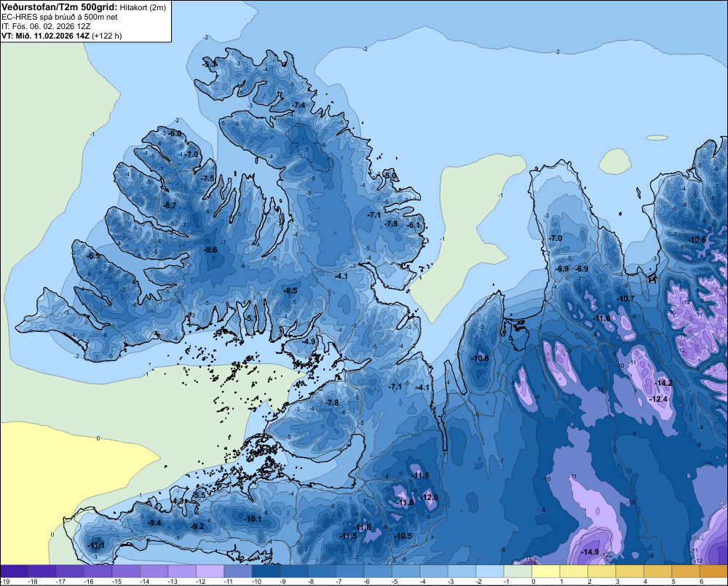Click the -8.5 temperature label
728x586 pixels.
[x=290, y=290]
